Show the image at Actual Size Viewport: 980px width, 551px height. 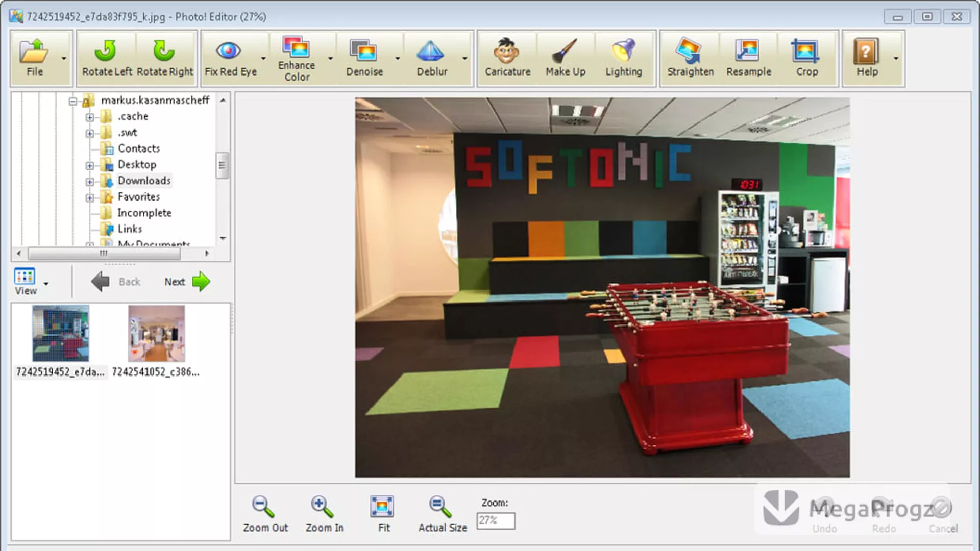[x=442, y=514]
